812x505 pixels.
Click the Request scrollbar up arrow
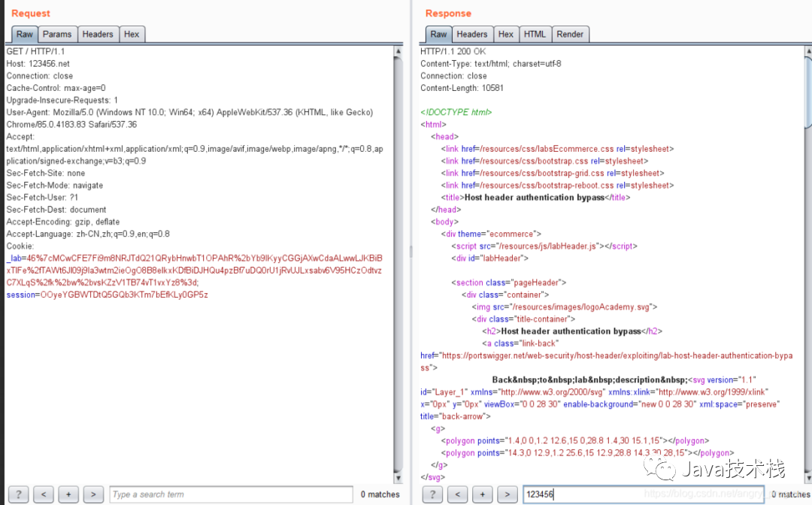[x=398, y=51]
